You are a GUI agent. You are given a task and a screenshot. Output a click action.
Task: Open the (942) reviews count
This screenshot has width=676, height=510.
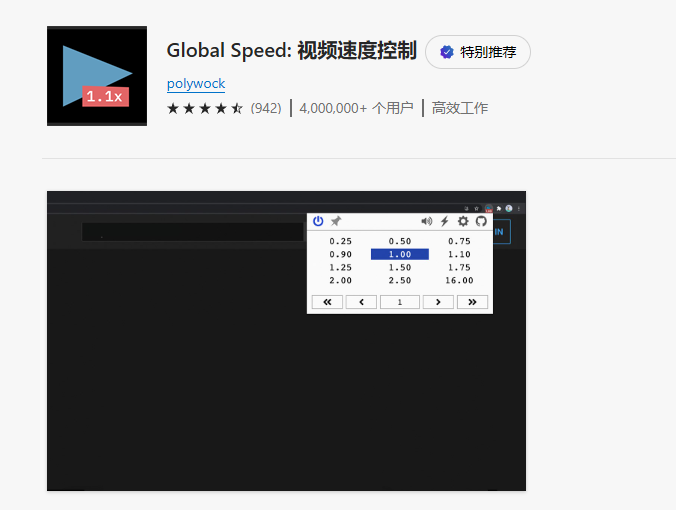pos(266,108)
